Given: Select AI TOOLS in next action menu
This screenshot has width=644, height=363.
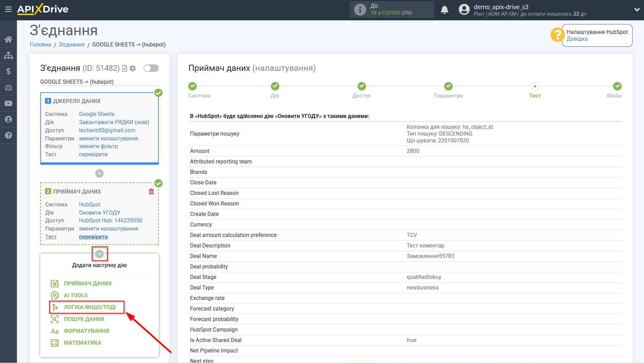Looking at the screenshot, I should [76, 295].
